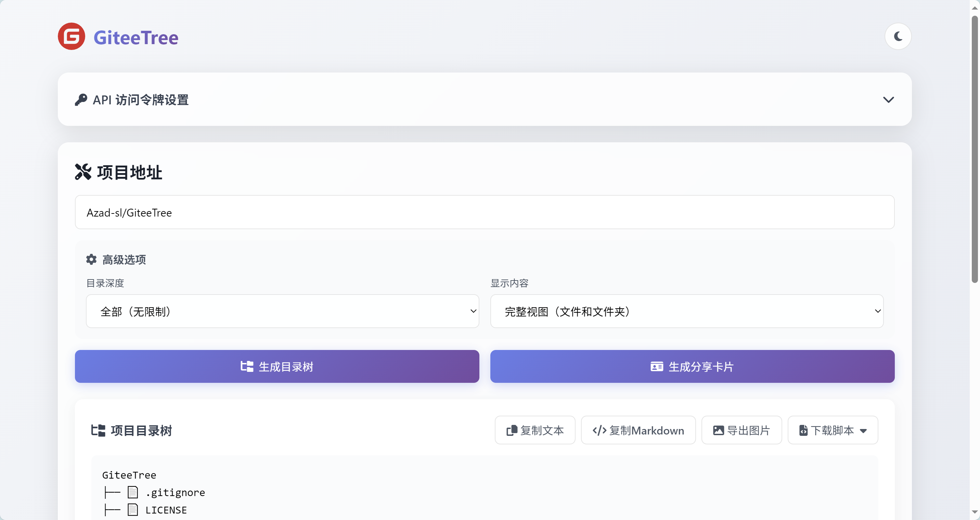This screenshot has width=980, height=520.
Task: Click the 生成目录树 button
Action: point(277,366)
